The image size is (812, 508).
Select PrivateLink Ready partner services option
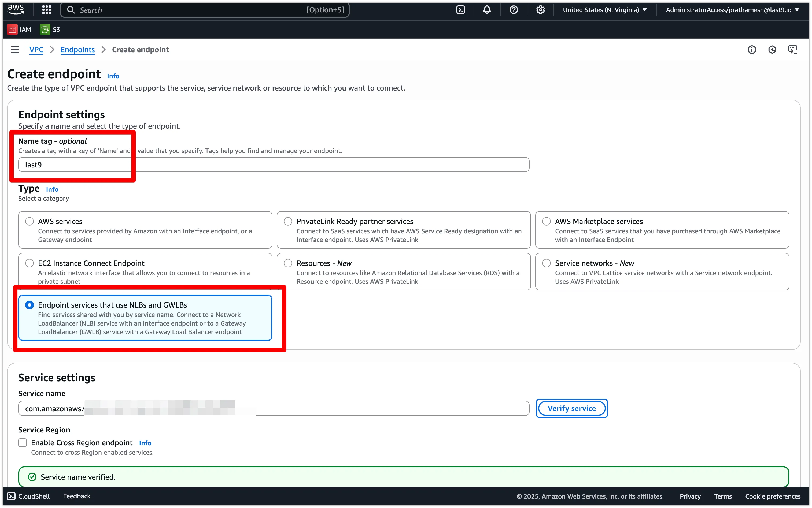point(288,221)
